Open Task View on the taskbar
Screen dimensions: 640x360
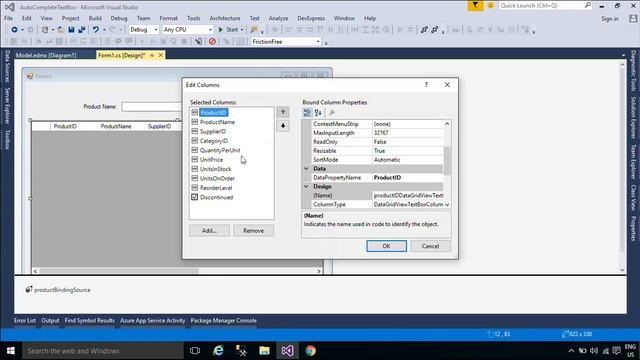click(195, 351)
